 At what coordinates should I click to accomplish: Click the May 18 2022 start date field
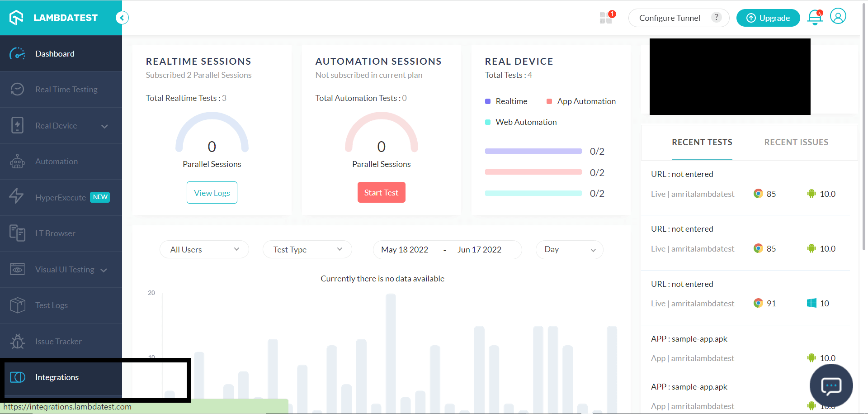(405, 250)
